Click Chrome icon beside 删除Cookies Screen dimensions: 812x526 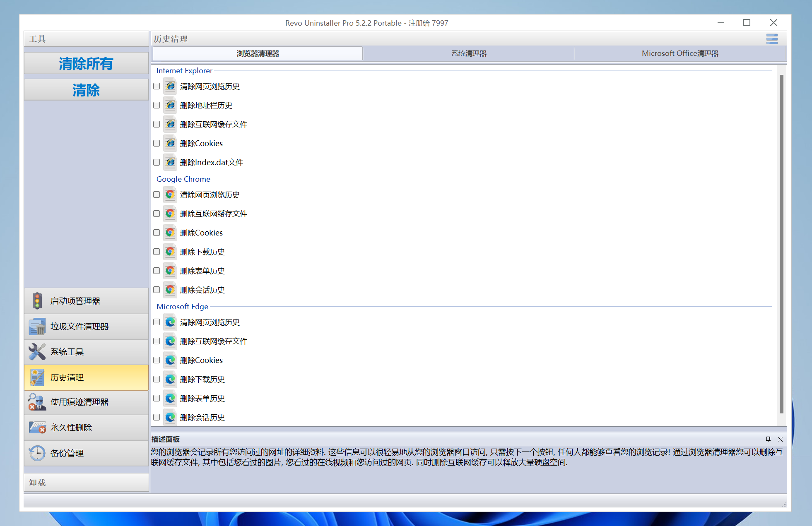click(x=170, y=233)
